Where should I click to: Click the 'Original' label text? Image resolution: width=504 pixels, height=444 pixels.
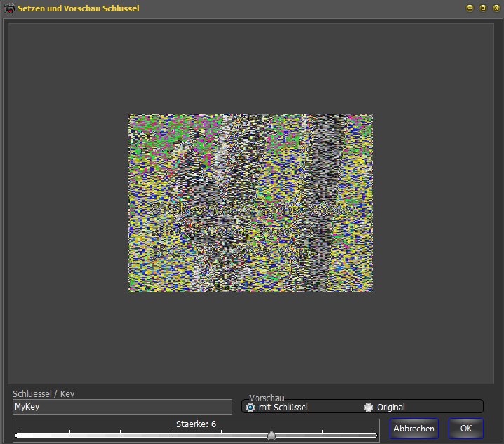pos(390,408)
